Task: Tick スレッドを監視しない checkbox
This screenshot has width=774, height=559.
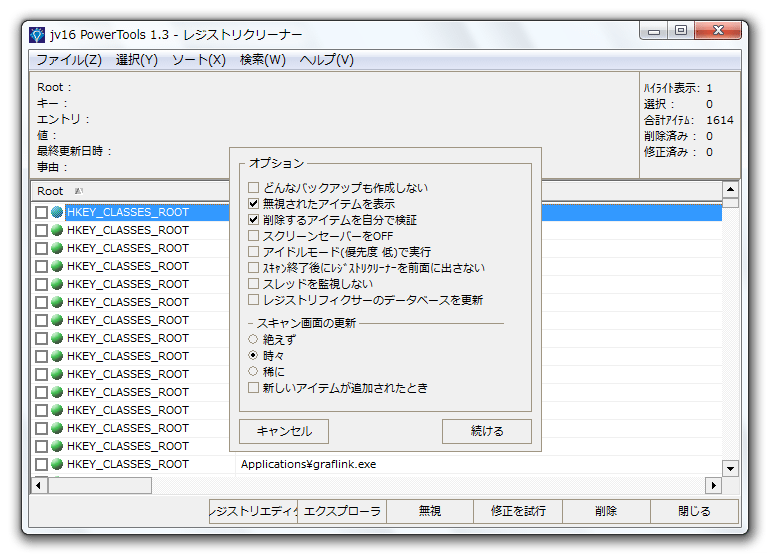Action: click(253, 284)
